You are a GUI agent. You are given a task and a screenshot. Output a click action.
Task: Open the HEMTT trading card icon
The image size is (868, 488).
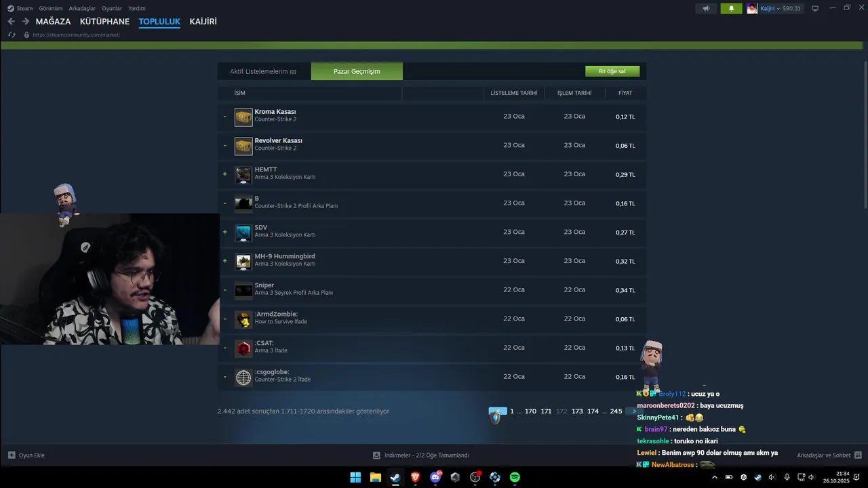[x=243, y=176]
